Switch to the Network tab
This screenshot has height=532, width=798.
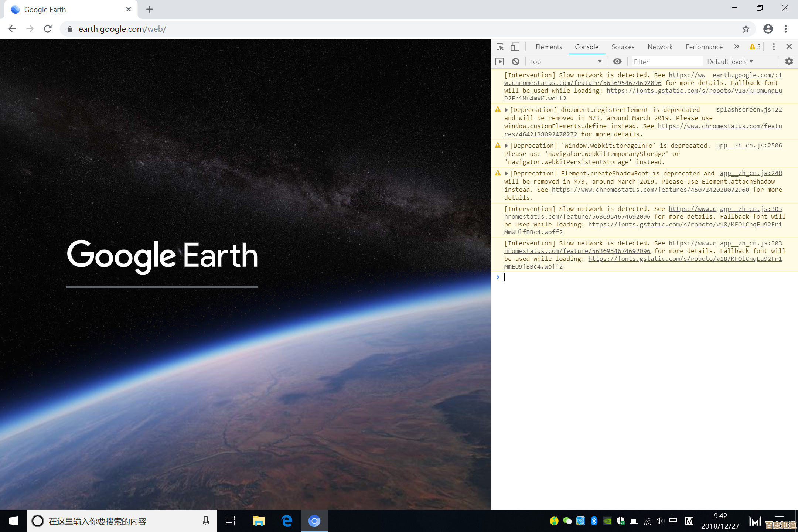[660, 47]
